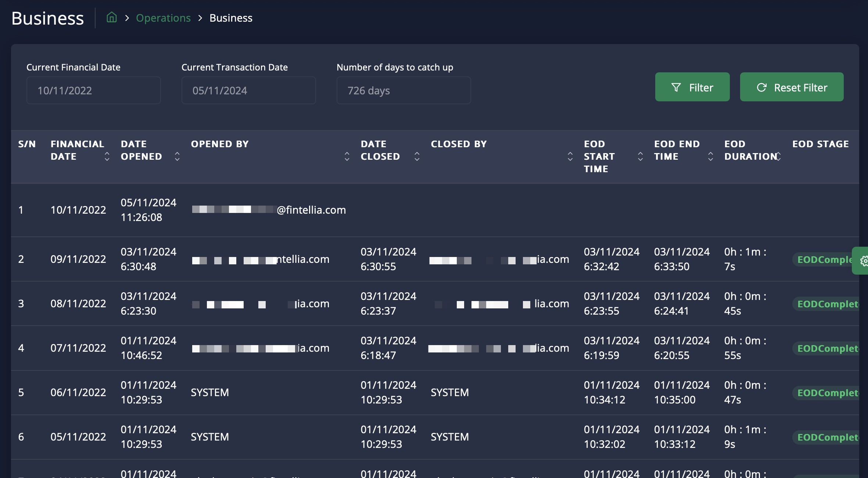Sort by Date Opened column arrows
Viewport: 868px width, 478px height.
(177, 156)
